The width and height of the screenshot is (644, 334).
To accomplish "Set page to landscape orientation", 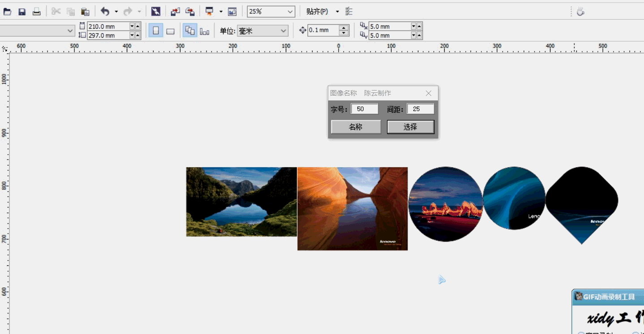I will coord(170,30).
